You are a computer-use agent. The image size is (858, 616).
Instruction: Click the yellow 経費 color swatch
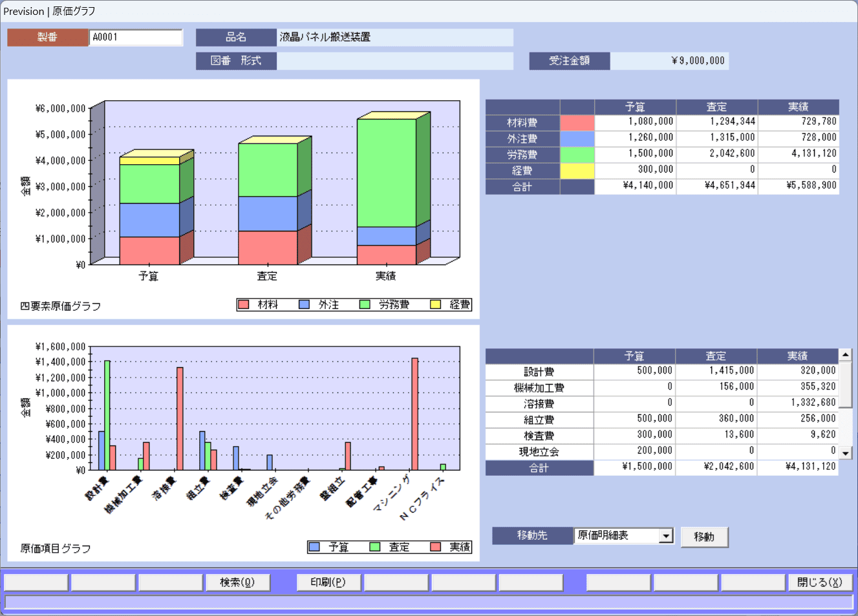click(577, 171)
